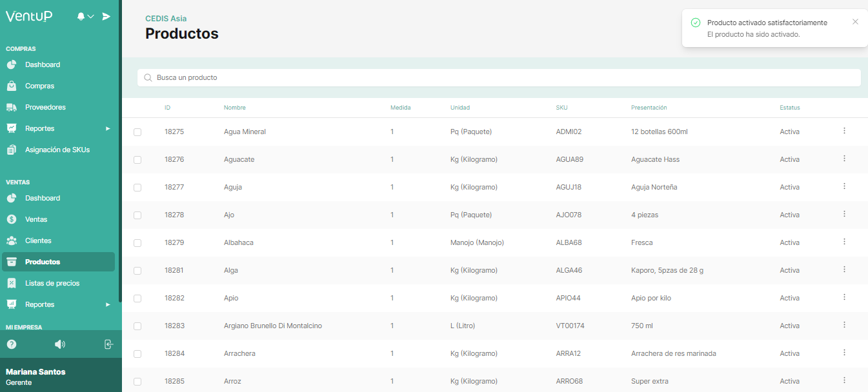Open Listas de precios
The width and height of the screenshot is (868, 392).
pos(52,283)
